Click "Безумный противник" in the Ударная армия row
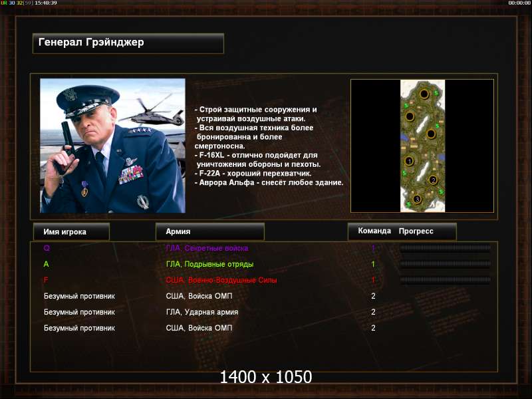532x399 pixels. 79,312
